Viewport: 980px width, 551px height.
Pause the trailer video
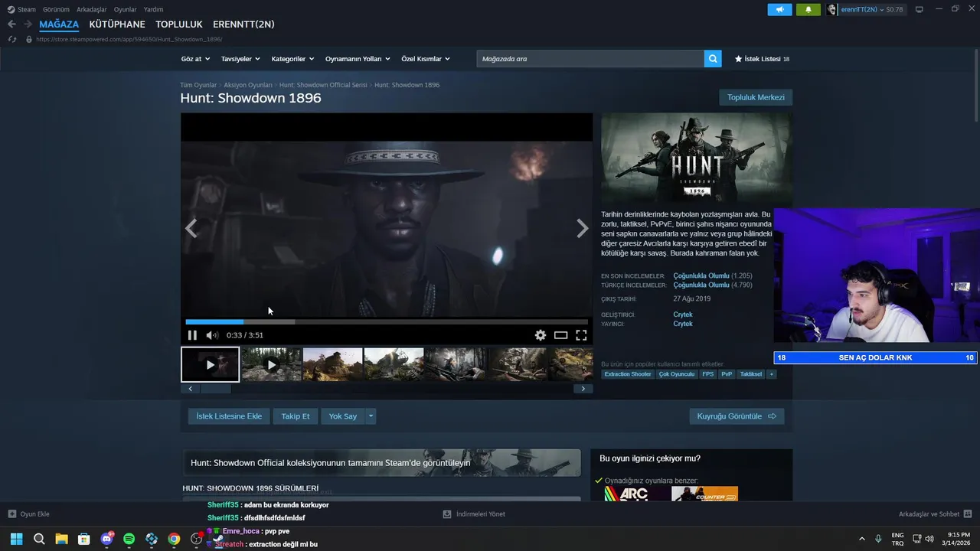click(x=192, y=335)
